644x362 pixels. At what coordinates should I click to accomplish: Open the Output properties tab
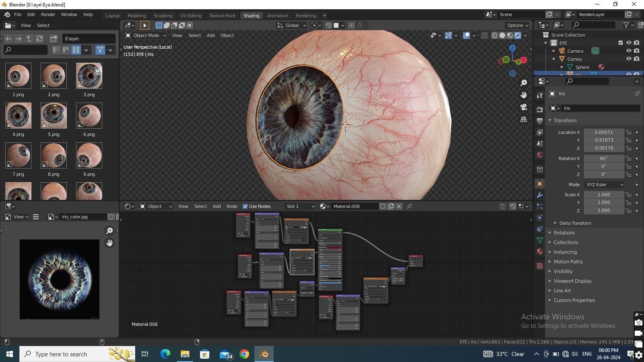(540, 121)
